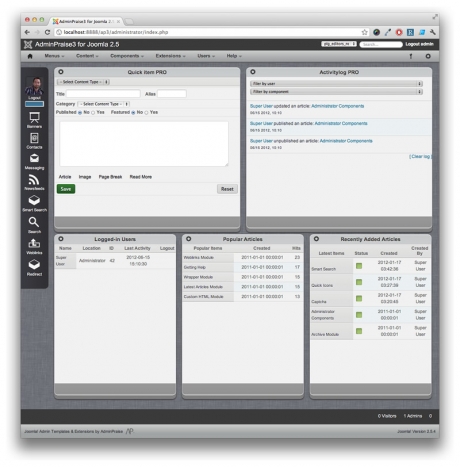This screenshot has width=460, height=467.
Task: Open the Getting Help popular article
Action: coord(195,267)
